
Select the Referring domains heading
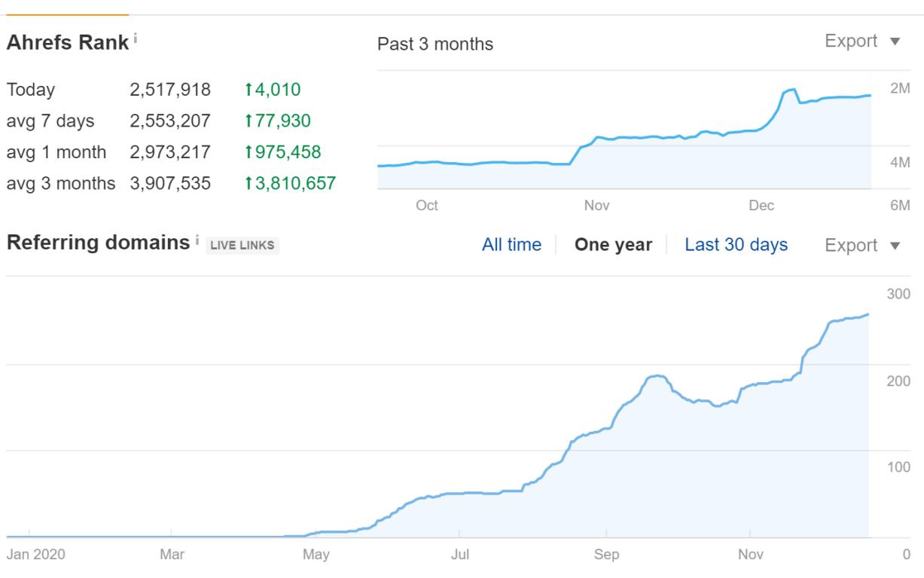pyautogui.click(x=98, y=243)
